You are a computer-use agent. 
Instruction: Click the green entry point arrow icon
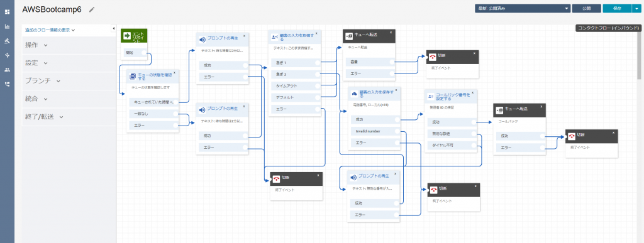click(x=127, y=36)
